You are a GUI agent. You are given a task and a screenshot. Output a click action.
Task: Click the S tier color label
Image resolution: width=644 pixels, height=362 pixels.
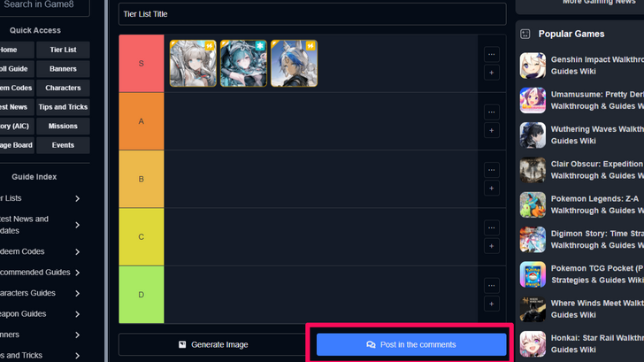(x=142, y=63)
